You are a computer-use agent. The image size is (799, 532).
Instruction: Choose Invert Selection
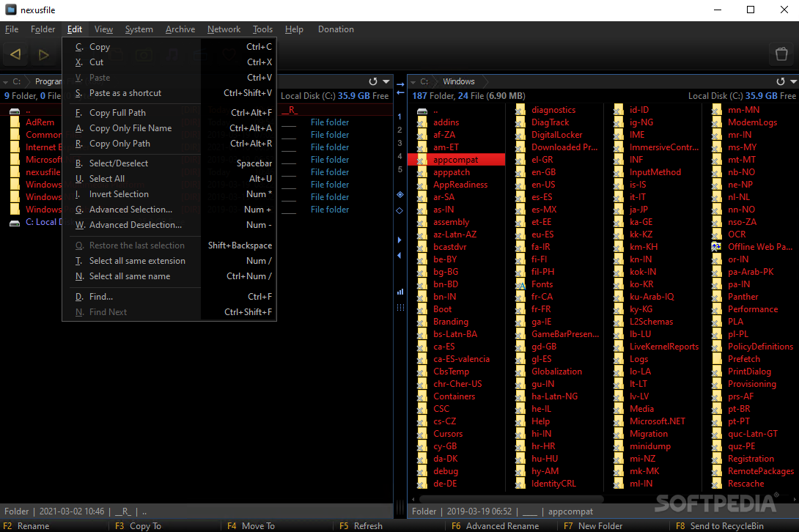pyautogui.click(x=169, y=194)
